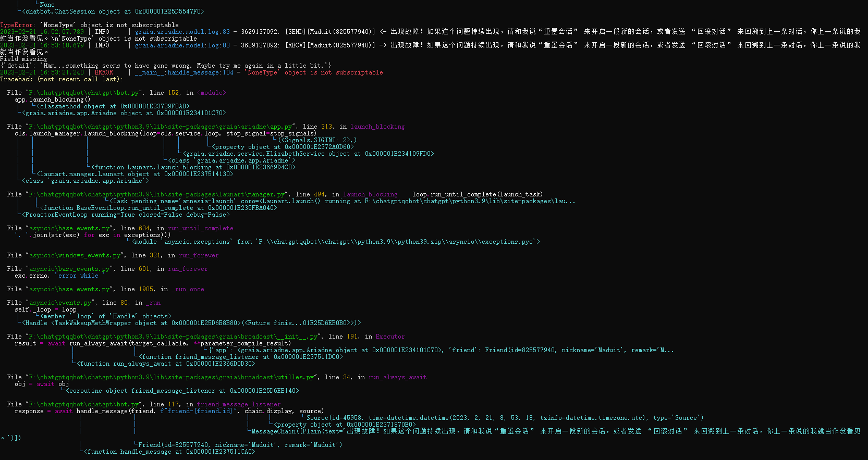This screenshot has width=868, height=460.
Task: Click the 'graia\broadcast\__init__.py' file path
Action: [x=173, y=337]
